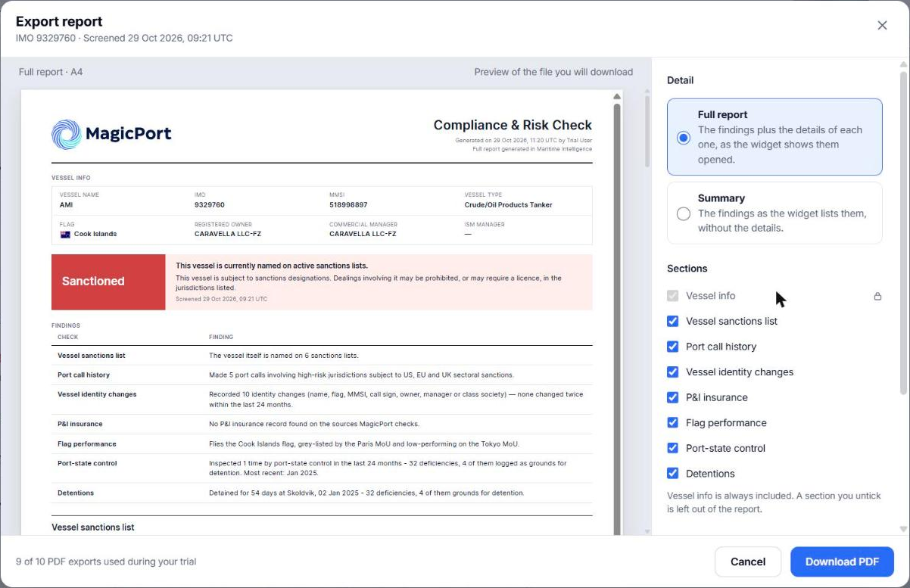Click 'Preview of the file you will download'
The height and width of the screenshot is (588, 910).
click(x=553, y=72)
